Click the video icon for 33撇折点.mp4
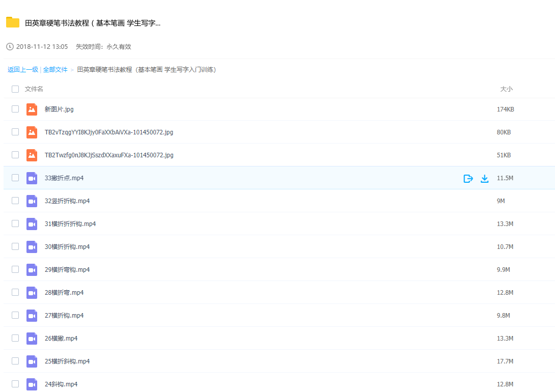The image size is (555, 392). (32, 178)
